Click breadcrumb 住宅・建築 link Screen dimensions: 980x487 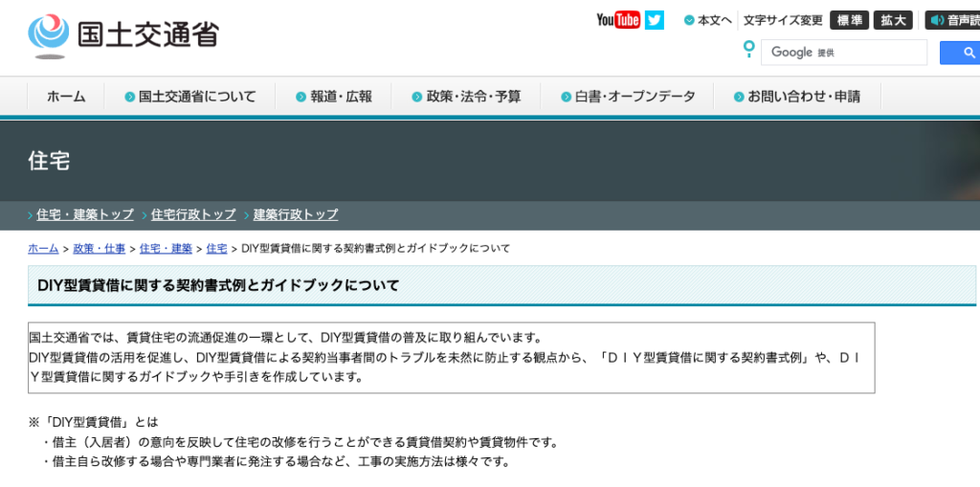tap(166, 248)
